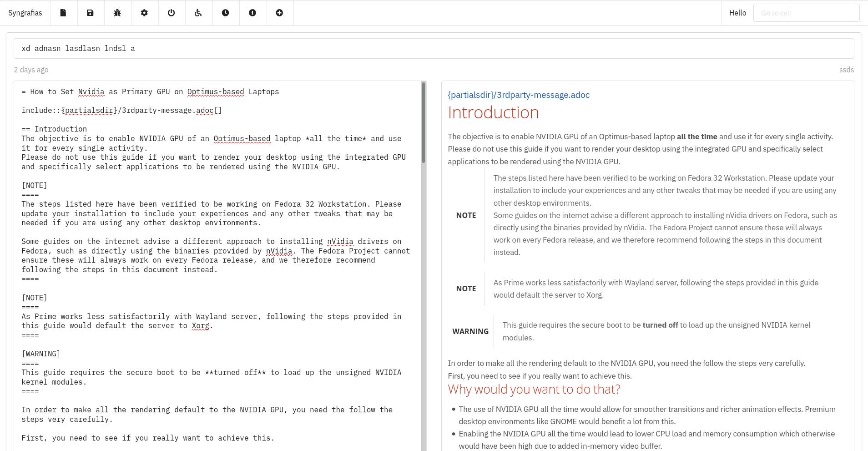Click the cell title text field
The width and height of the screenshot is (868, 451).
coord(434,48)
